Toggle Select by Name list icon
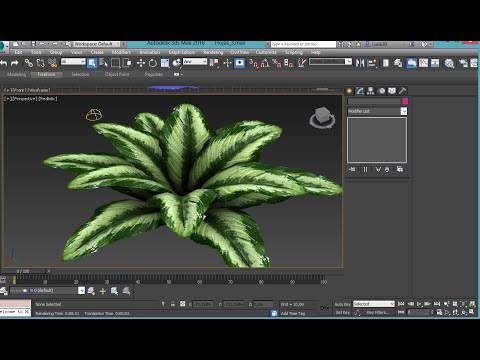 tap(104, 63)
